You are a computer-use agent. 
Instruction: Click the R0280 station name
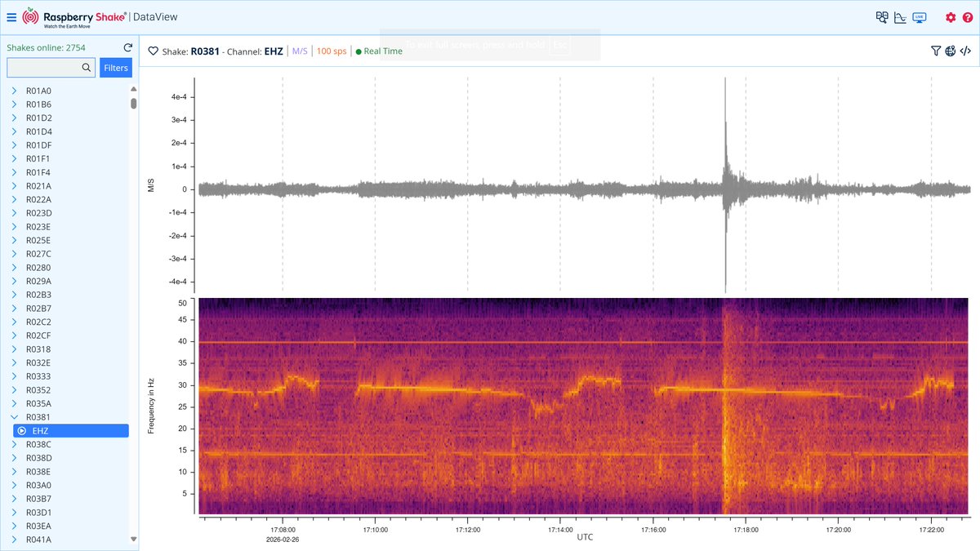(38, 268)
